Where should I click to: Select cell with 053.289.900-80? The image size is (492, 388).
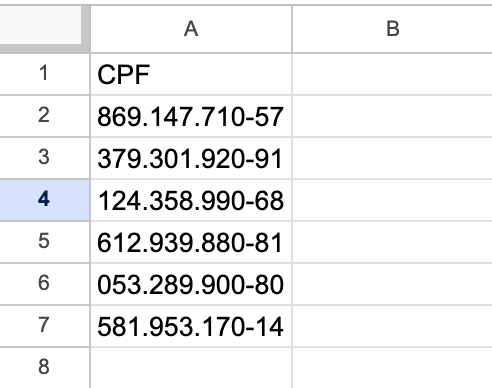tap(191, 284)
